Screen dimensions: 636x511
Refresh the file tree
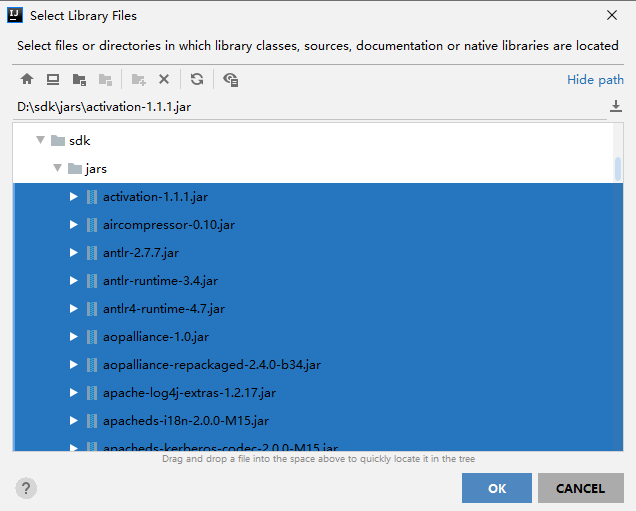click(x=197, y=79)
